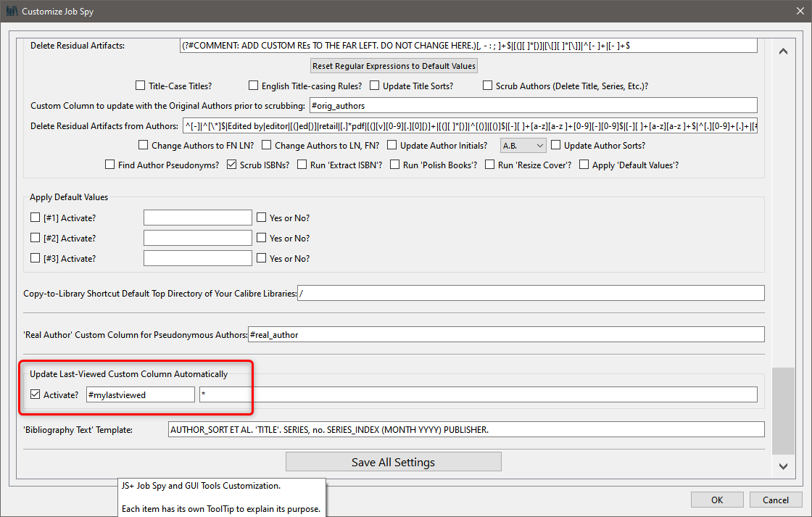The width and height of the screenshot is (812, 517).
Task: Click the Bibliography Text Template field
Action: tap(466, 429)
